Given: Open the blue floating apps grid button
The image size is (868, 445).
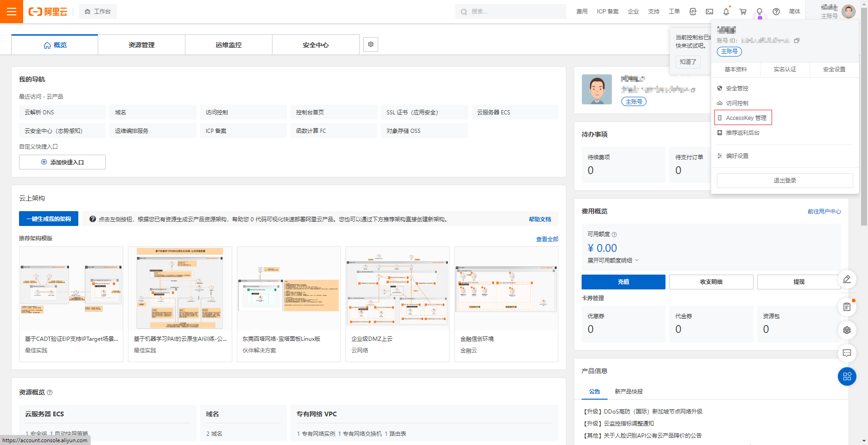Looking at the screenshot, I should tap(847, 376).
